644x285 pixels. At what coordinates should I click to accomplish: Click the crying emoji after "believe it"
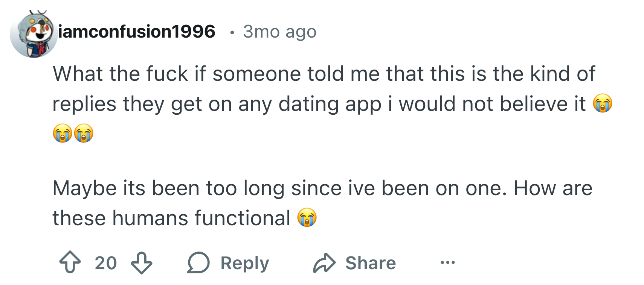(602, 103)
